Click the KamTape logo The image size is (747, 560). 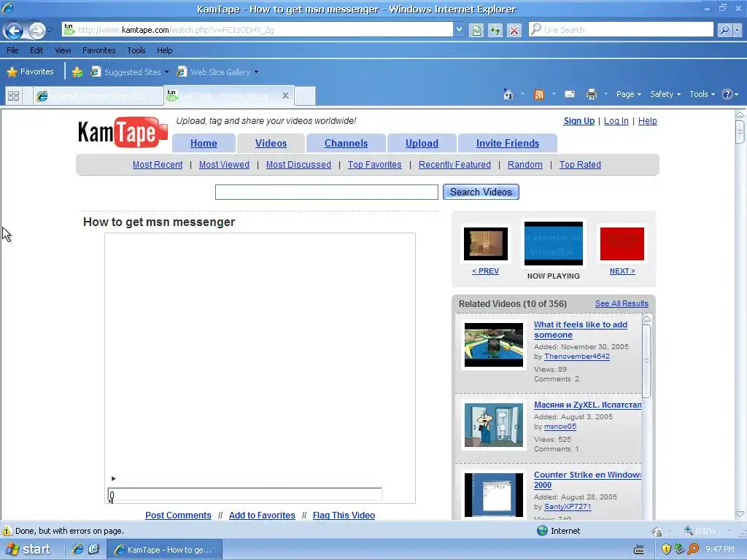click(123, 132)
